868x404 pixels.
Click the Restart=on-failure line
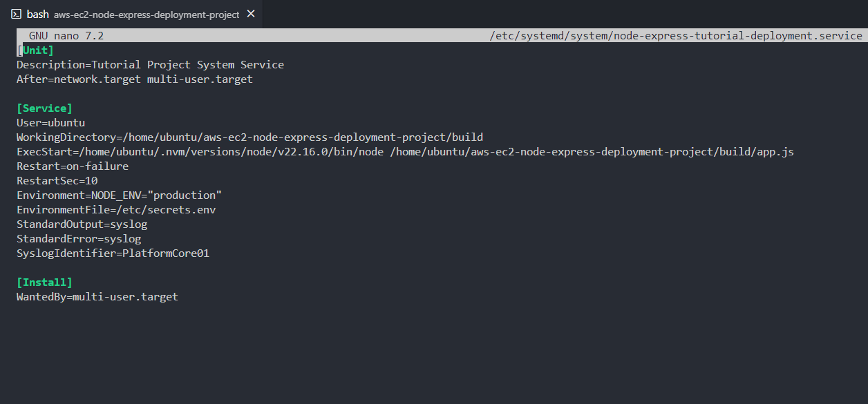[73, 166]
